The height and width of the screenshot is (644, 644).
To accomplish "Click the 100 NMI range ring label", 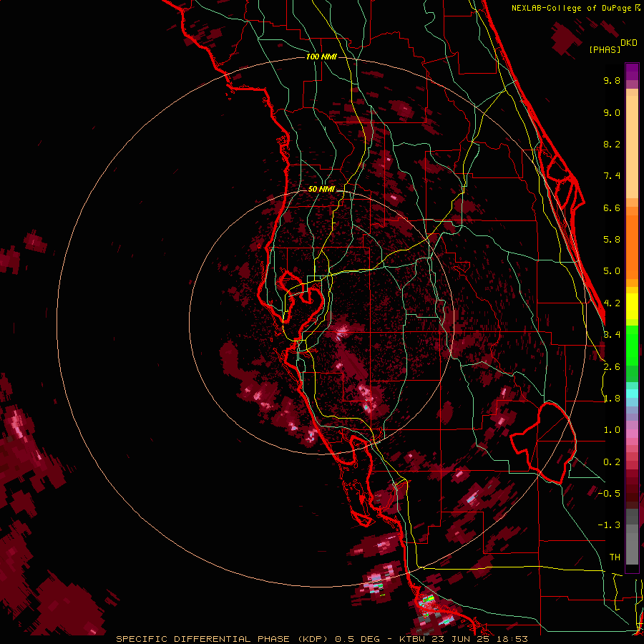I will [321, 57].
